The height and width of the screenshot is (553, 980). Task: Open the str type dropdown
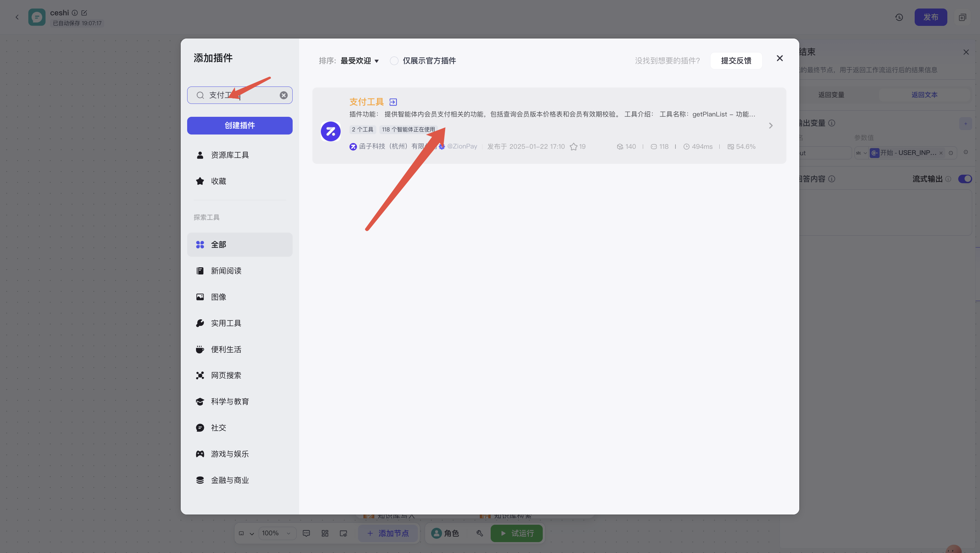point(861,153)
